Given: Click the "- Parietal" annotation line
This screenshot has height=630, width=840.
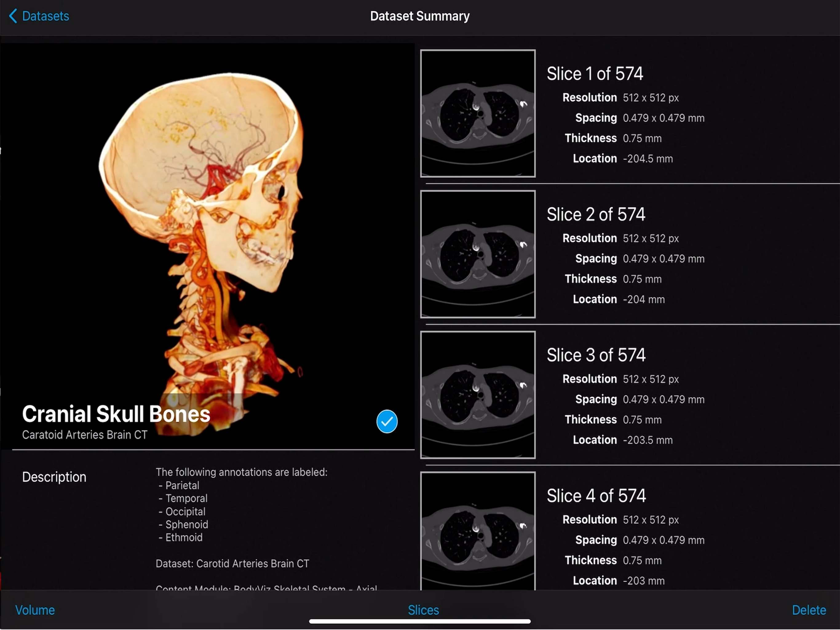Looking at the screenshot, I should click(x=178, y=485).
